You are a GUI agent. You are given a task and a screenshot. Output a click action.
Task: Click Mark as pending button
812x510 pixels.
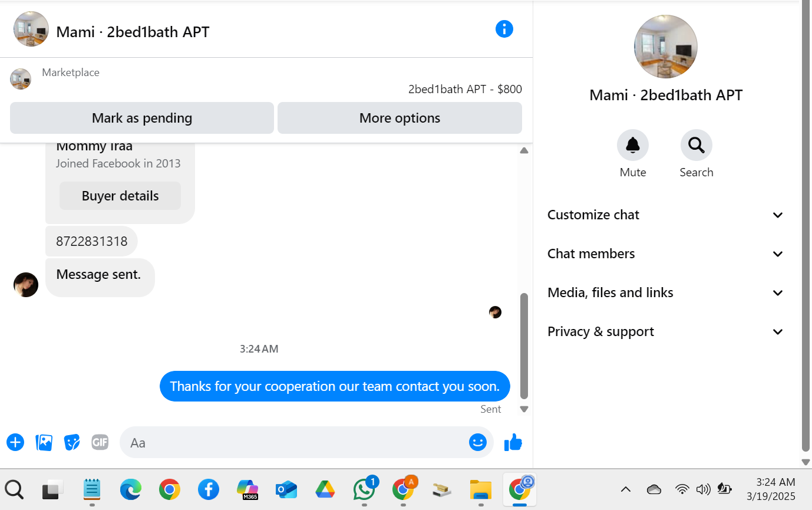point(142,118)
